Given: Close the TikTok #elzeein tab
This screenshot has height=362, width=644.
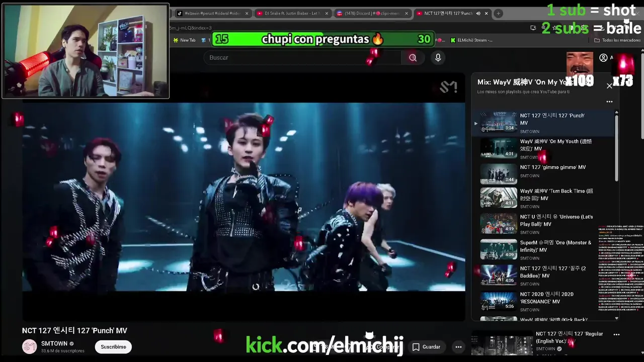Looking at the screenshot, I should (247, 14).
